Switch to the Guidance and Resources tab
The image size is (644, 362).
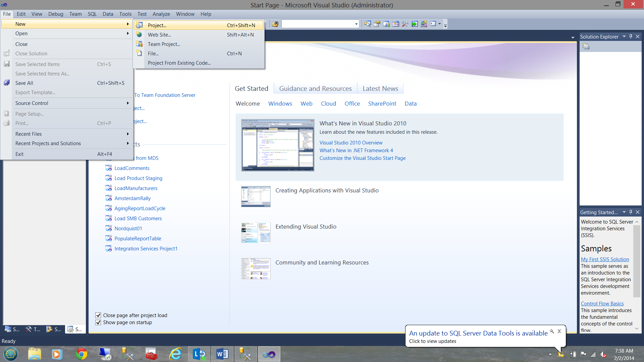coord(315,88)
